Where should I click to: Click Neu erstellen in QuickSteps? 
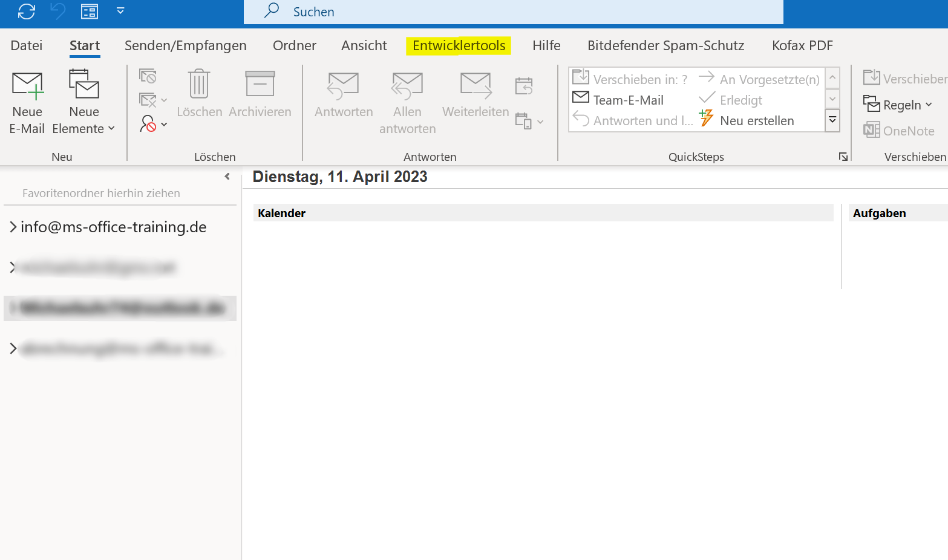pyautogui.click(x=747, y=120)
